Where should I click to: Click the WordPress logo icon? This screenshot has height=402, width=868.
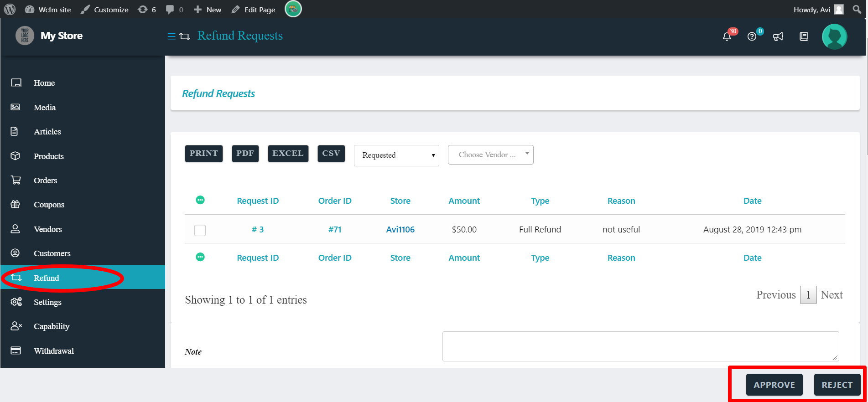click(x=10, y=10)
